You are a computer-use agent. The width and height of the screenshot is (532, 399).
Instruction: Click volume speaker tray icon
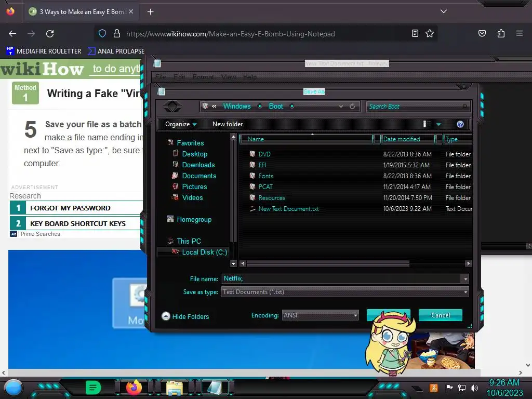pyautogui.click(x=474, y=388)
